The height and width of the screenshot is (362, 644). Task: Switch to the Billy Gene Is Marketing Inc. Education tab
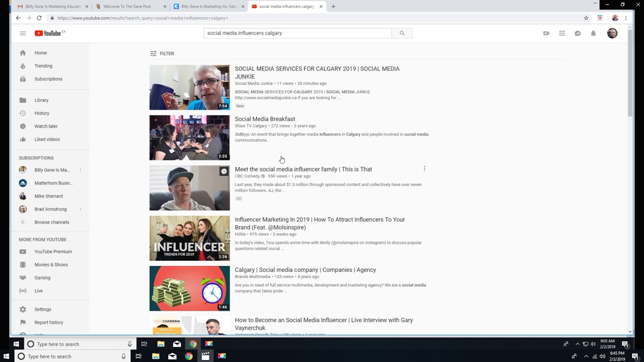pyautogui.click(x=209, y=7)
